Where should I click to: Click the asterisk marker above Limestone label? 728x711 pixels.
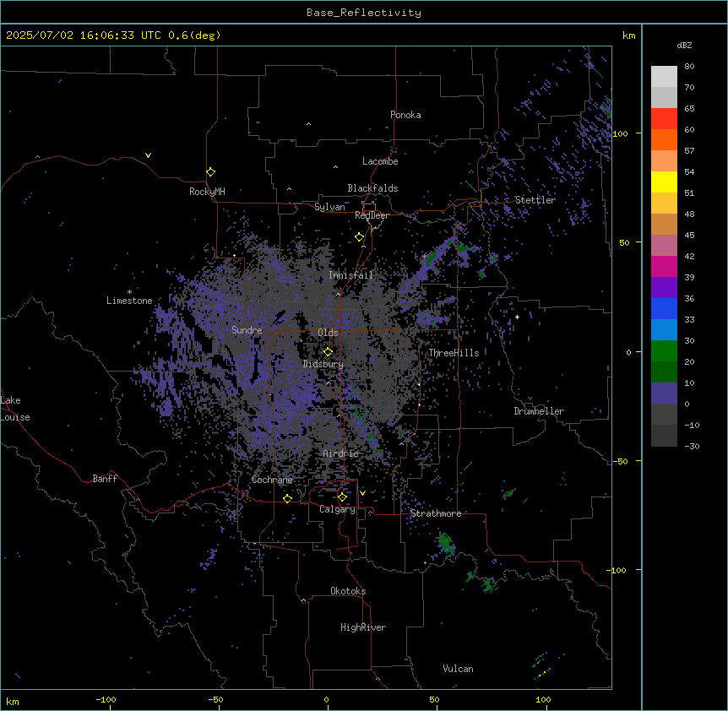[x=129, y=292]
